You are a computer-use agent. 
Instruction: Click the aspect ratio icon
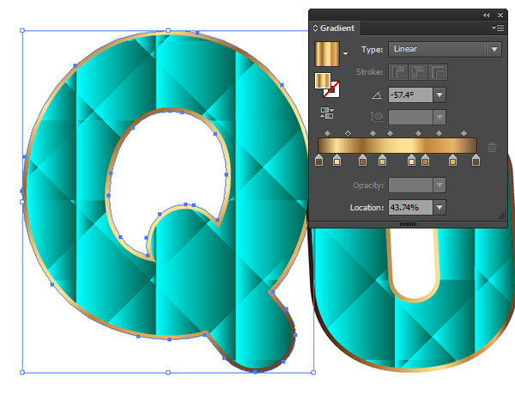(377, 117)
